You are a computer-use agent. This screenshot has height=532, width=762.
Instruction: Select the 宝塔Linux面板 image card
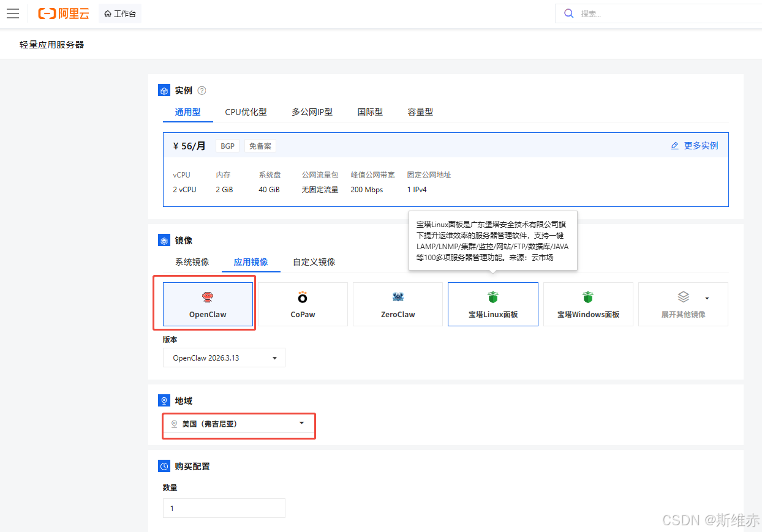pos(493,304)
